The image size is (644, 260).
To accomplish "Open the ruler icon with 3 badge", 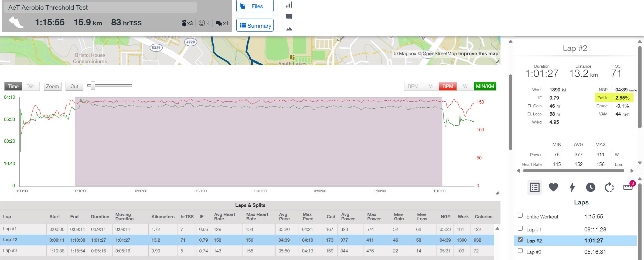I will pos(629,186).
